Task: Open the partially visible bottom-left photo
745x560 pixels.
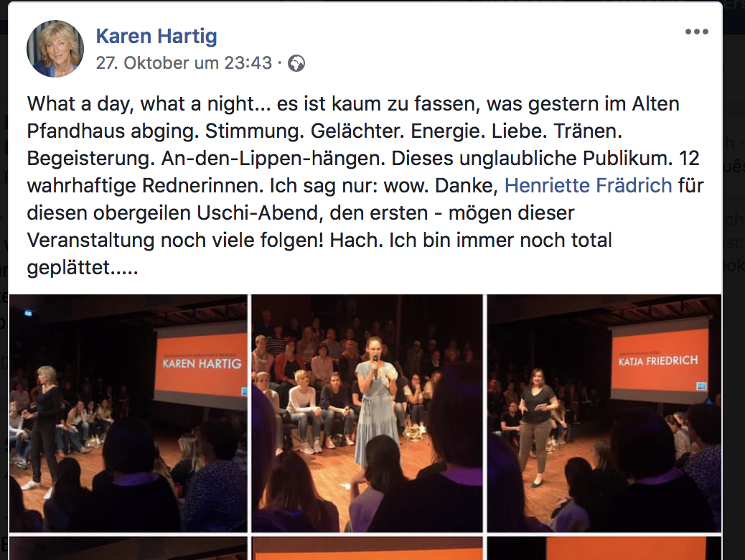Action: (128, 548)
